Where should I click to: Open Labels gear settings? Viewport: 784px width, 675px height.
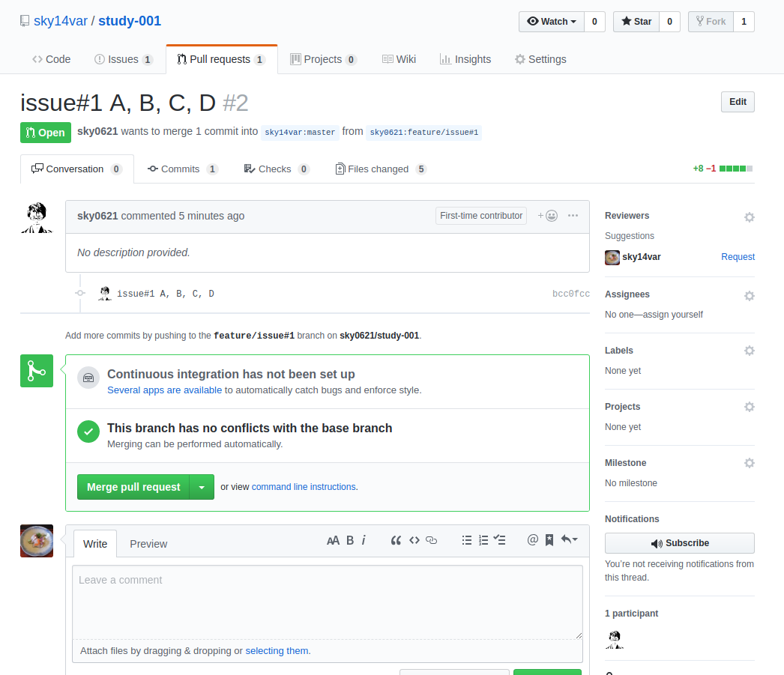[749, 351]
